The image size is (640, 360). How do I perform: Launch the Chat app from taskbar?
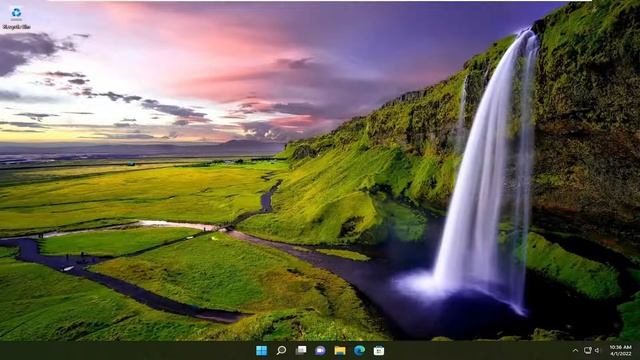point(320,350)
